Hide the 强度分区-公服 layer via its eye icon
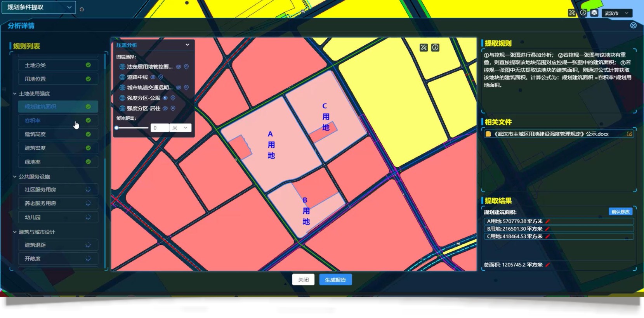 (165, 98)
